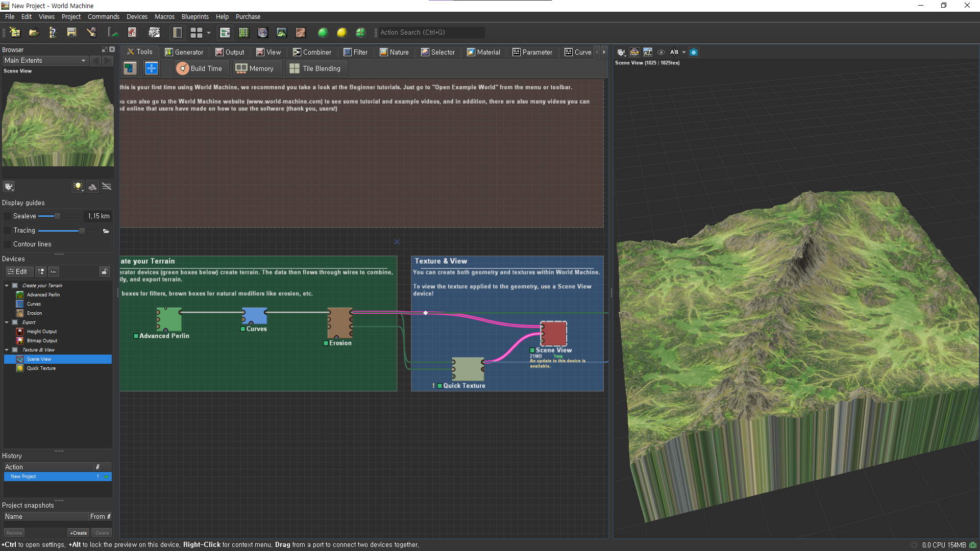Click the Open file folder icon
Viewport: 980px width, 551px height.
34,33
